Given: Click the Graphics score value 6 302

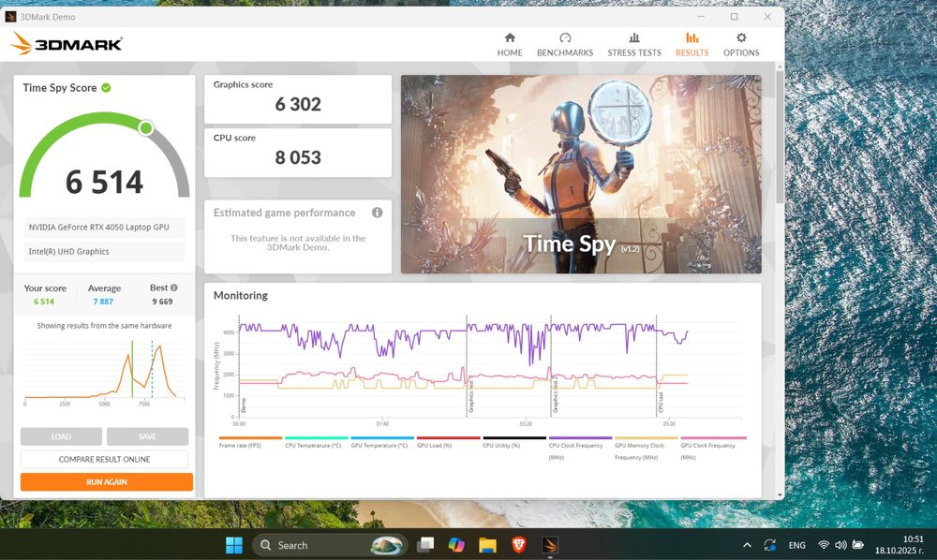Looking at the screenshot, I should (x=298, y=105).
